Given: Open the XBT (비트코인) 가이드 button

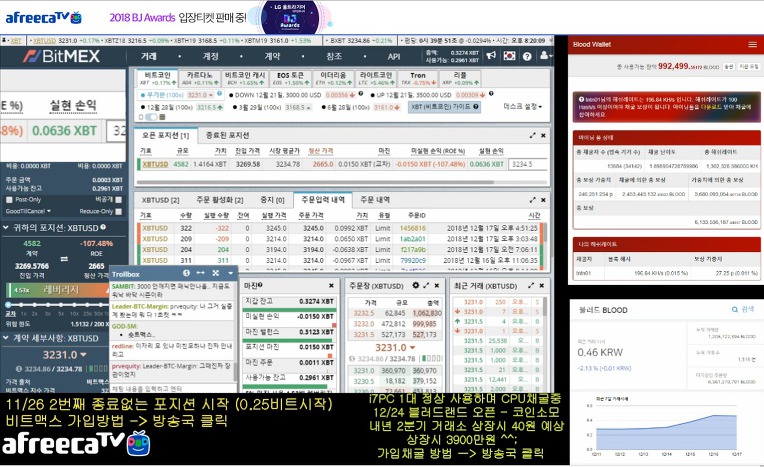Looking at the screenshot, I should tap(444, 107).
